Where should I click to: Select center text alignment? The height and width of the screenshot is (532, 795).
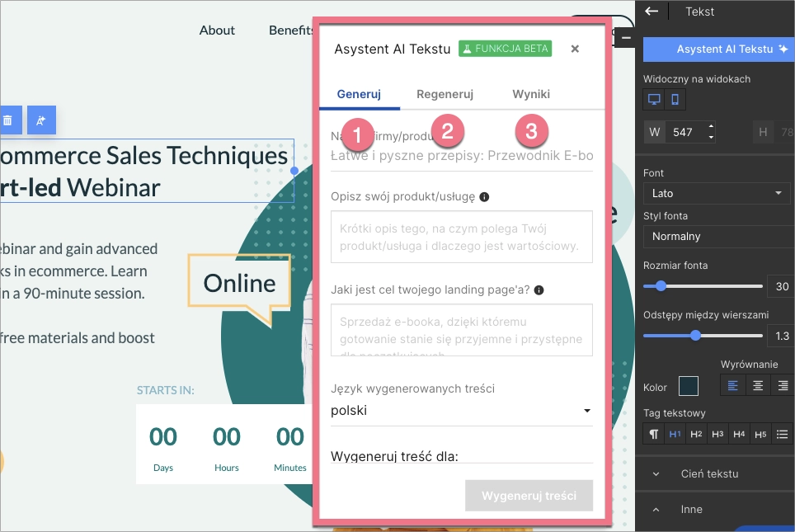pos(758,385)
